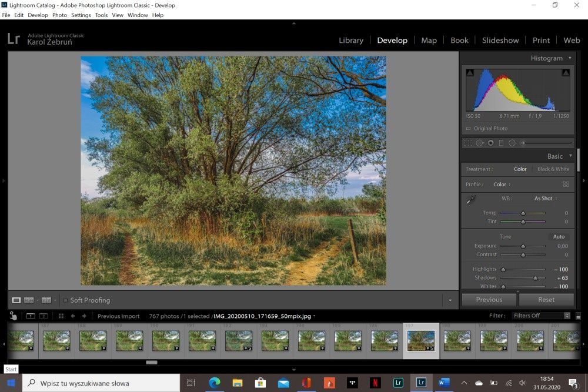This screenshot has height=392, width=588.
Task: Toggle shadow clipping indicator in histogram
Action: tap(470, 72)
